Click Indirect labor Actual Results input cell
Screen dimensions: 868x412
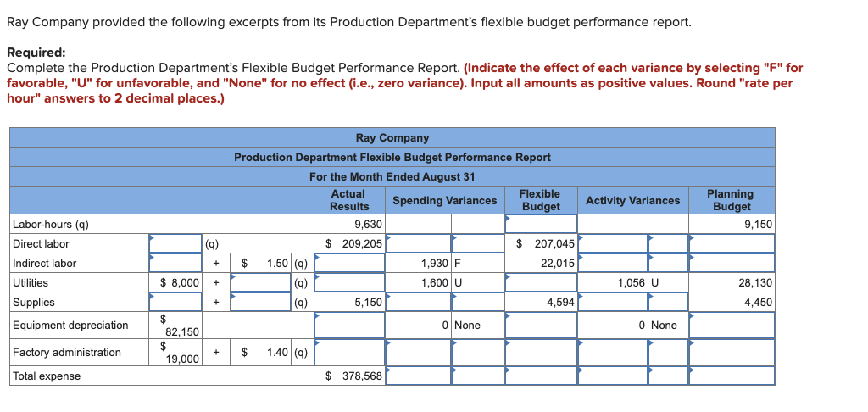pos(349,263)
